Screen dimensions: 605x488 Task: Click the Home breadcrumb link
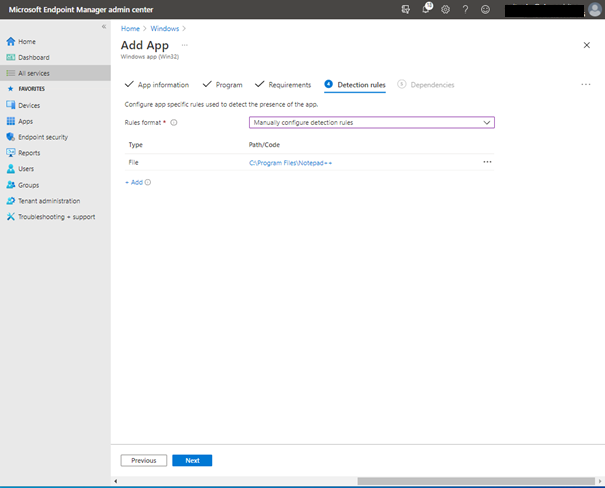(130, 29)
